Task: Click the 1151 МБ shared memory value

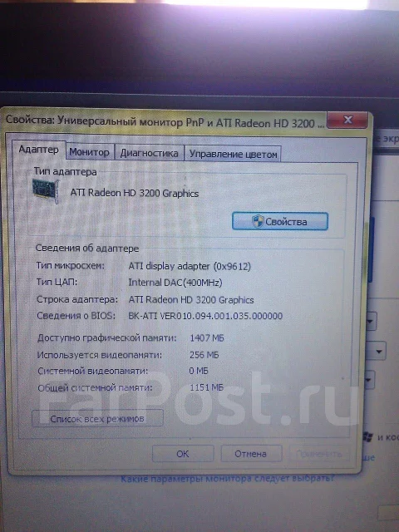Action: coord(206,387)
